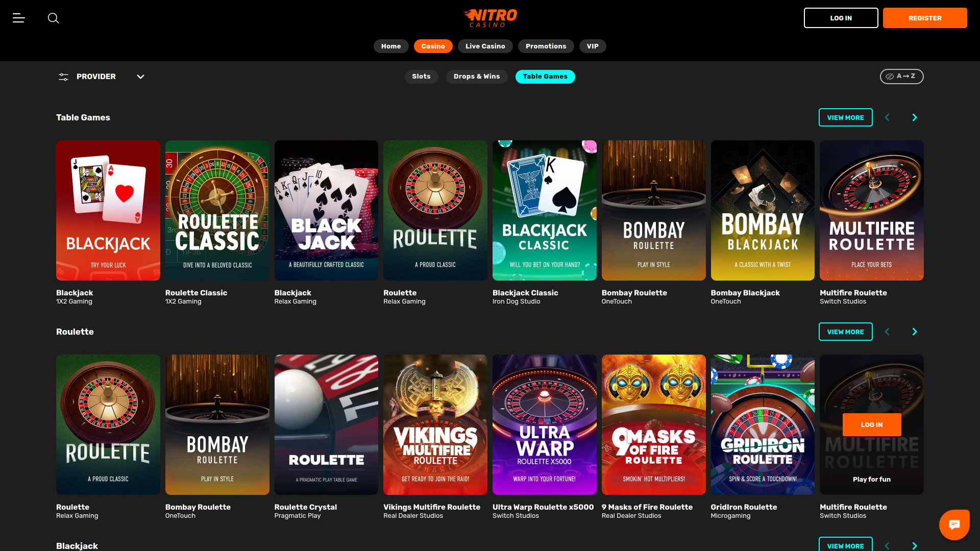The width and height of the screenshot is (980, 551).
Task: Advance the Table Games carousel forward
Action: [x=914, y=117]
